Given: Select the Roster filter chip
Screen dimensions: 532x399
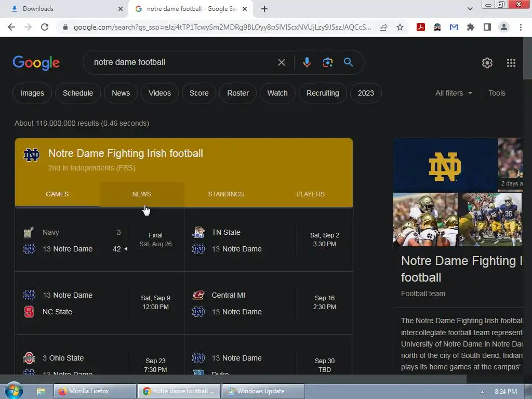Looking at the screenshot, I should [x=238, y=93].
